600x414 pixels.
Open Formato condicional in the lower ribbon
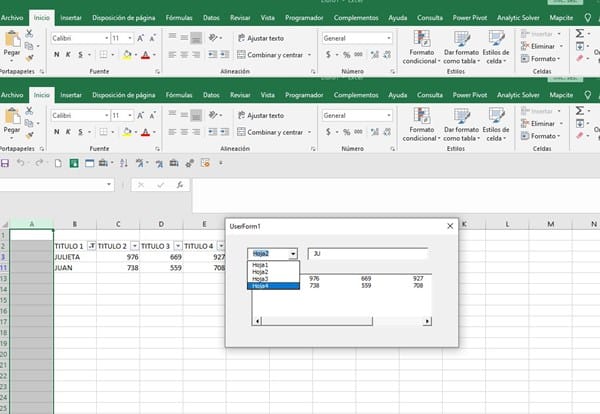pyautogui.click(x=428, y=124)
